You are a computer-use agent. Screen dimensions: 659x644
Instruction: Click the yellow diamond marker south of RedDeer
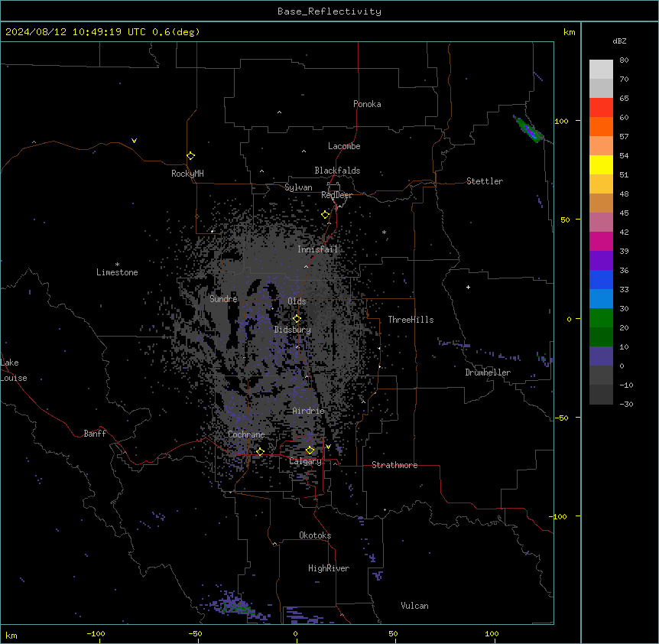pyautogui.click(x=326, y=215)
